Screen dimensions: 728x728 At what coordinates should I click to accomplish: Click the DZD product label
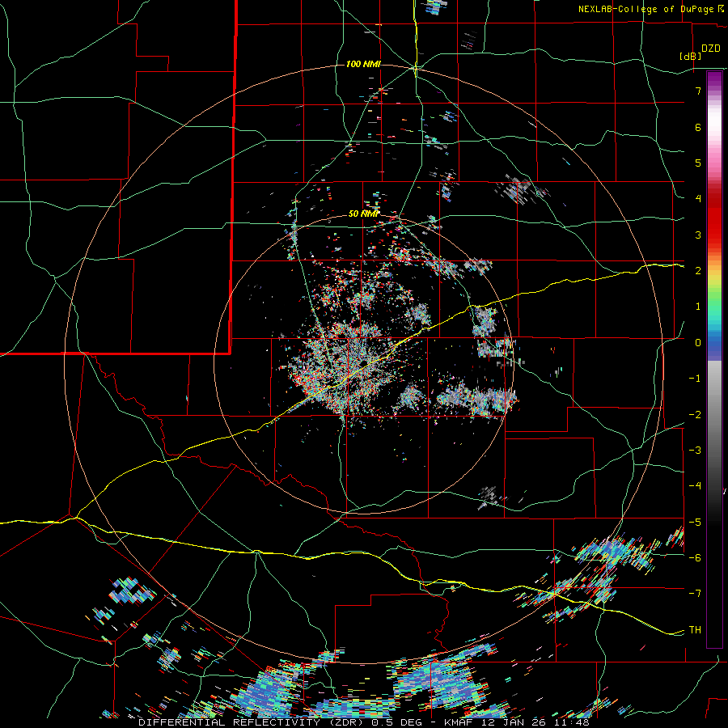pos(710,49)
